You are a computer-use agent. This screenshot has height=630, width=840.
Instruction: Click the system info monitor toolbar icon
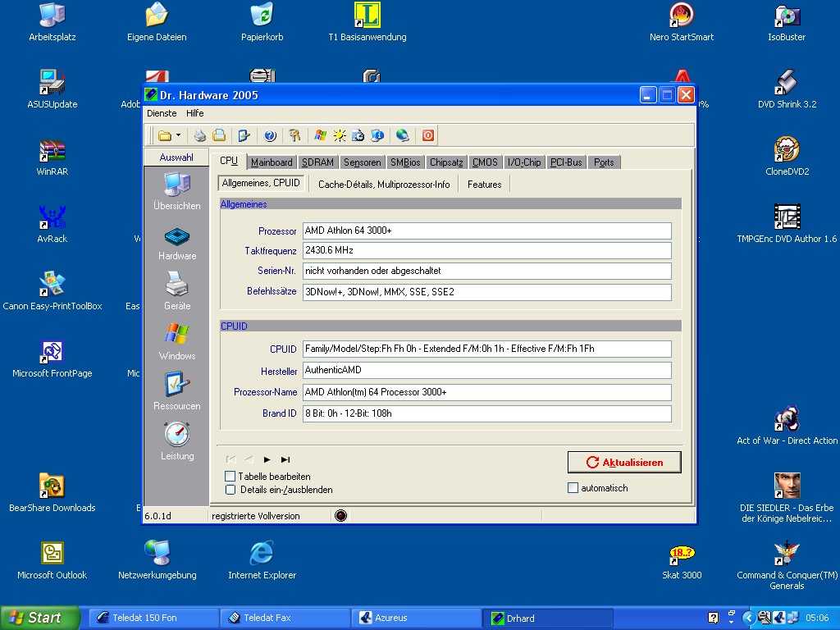(377, 135)
